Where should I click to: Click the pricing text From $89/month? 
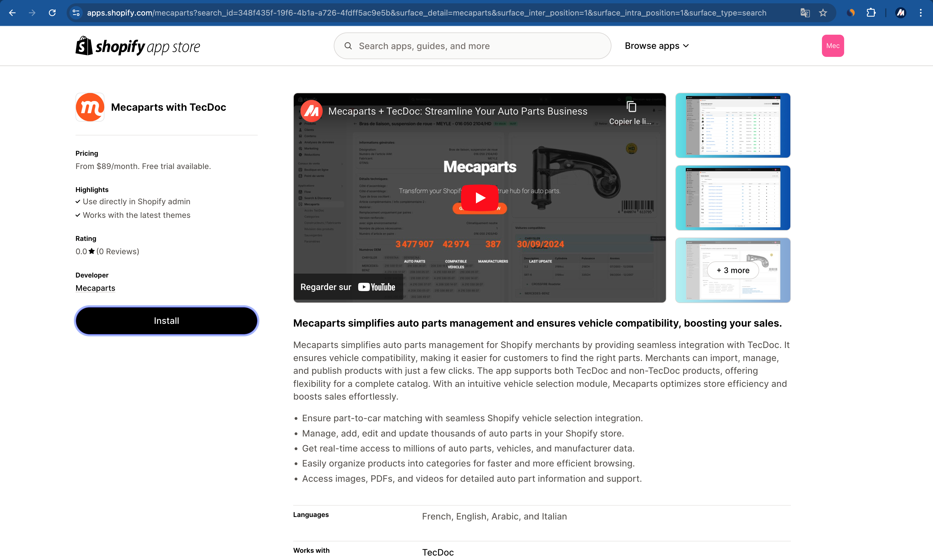coord(143,167)
